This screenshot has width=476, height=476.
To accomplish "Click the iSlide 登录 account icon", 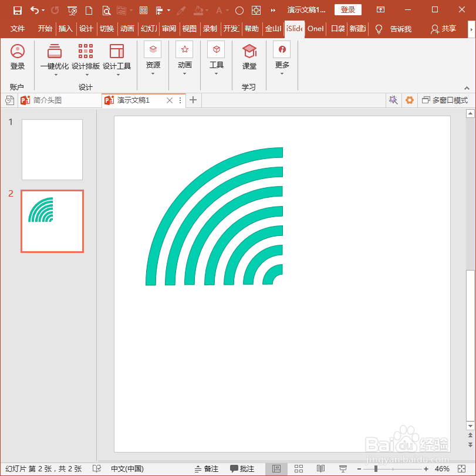I will pos(17,57).
